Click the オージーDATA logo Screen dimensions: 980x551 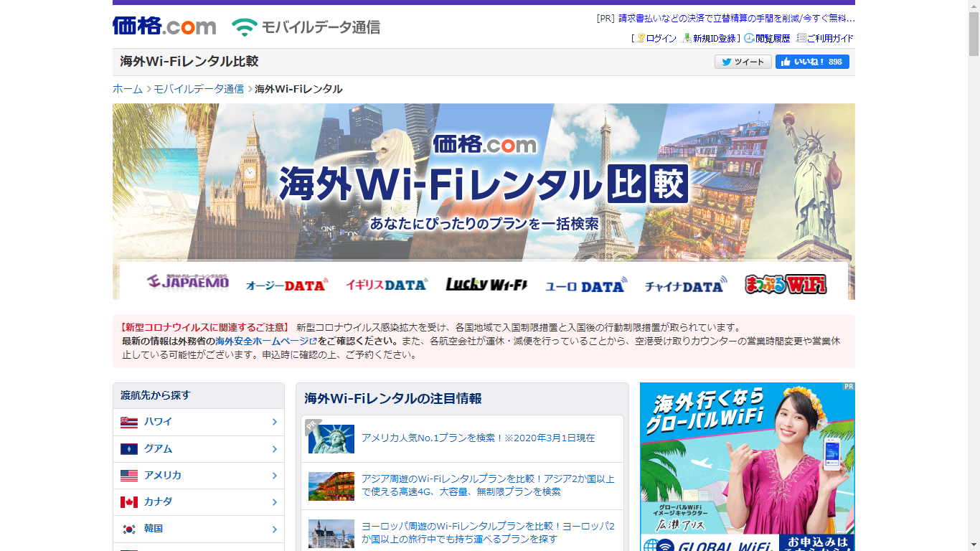(286, 285)
